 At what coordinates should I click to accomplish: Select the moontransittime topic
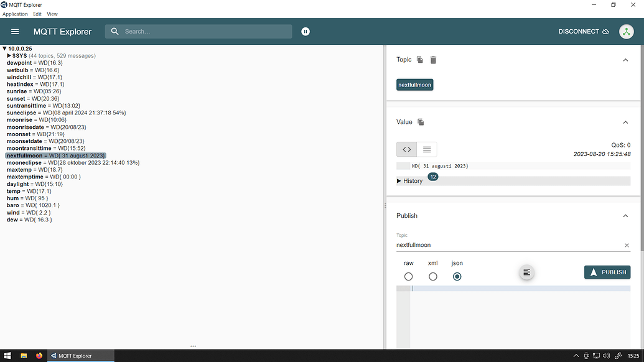[x=46, y=149]
